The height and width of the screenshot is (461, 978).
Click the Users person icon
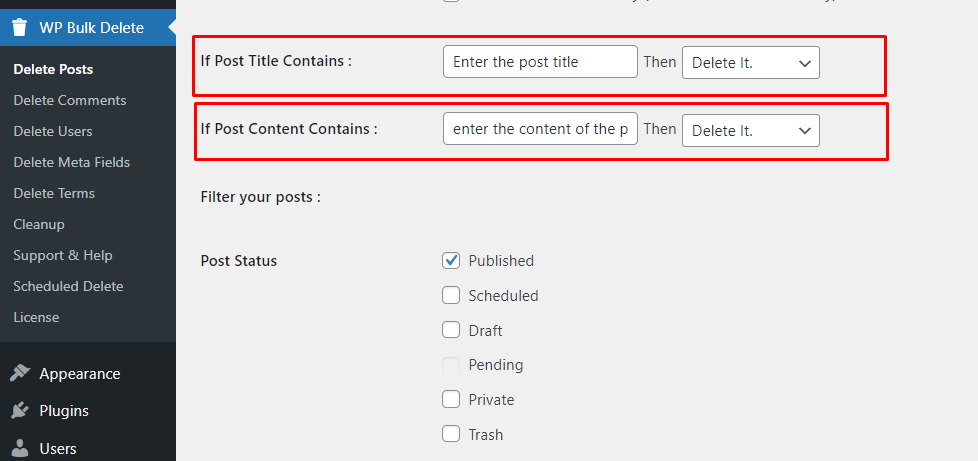coord(20,448)
